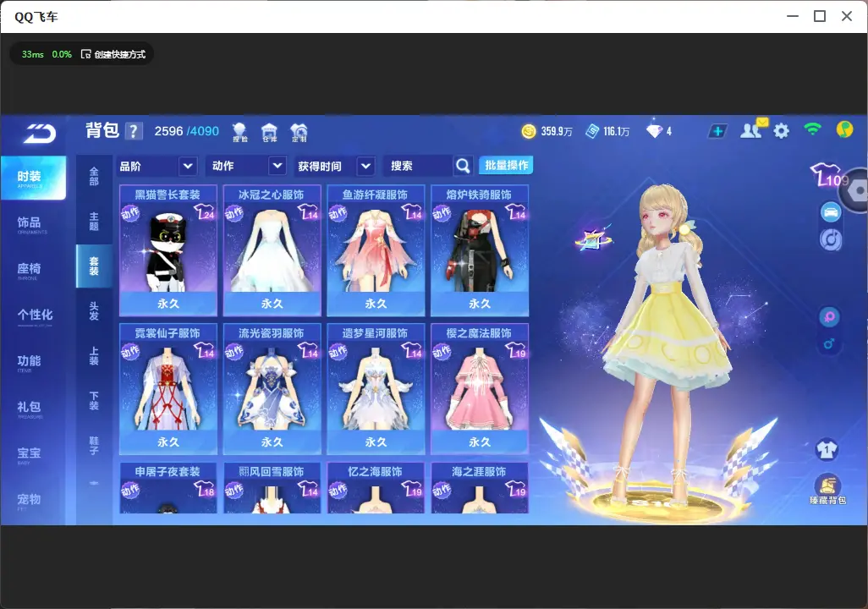The image size is (868, 609).
Task: Open the 宠物 category tab
Action: [32, 501]
